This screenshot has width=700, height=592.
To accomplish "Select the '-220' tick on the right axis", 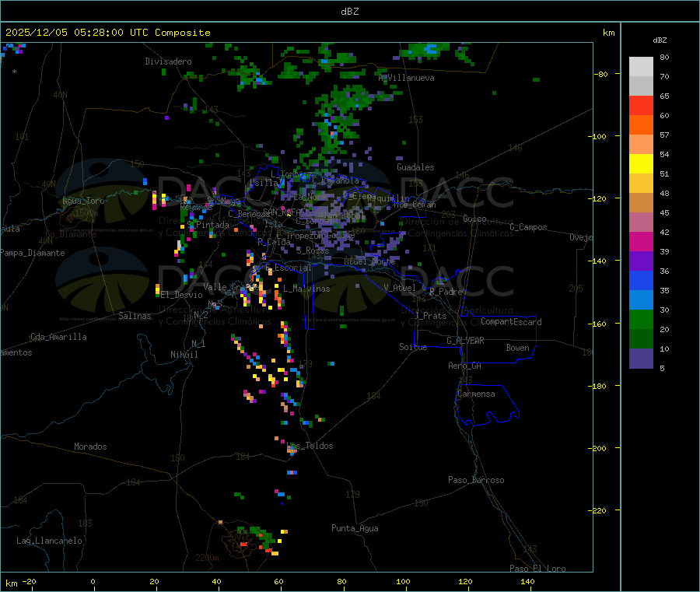I will coord(599,511).
